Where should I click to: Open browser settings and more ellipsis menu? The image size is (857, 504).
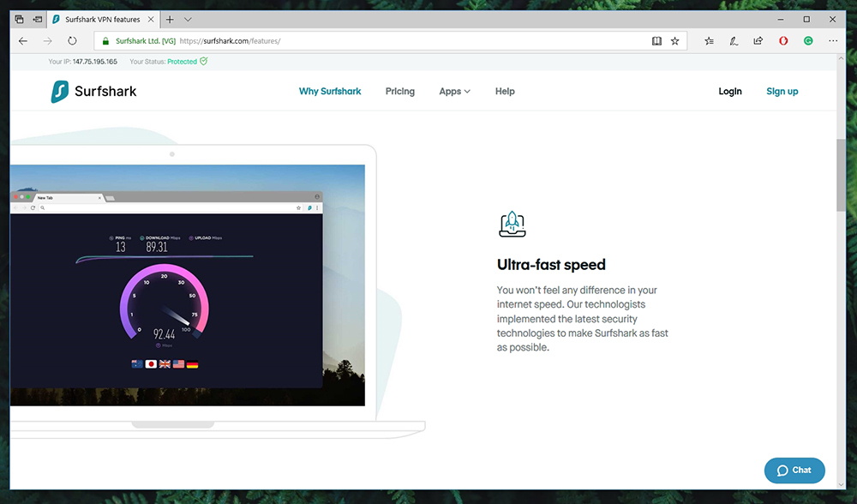(x=834, y=40)
